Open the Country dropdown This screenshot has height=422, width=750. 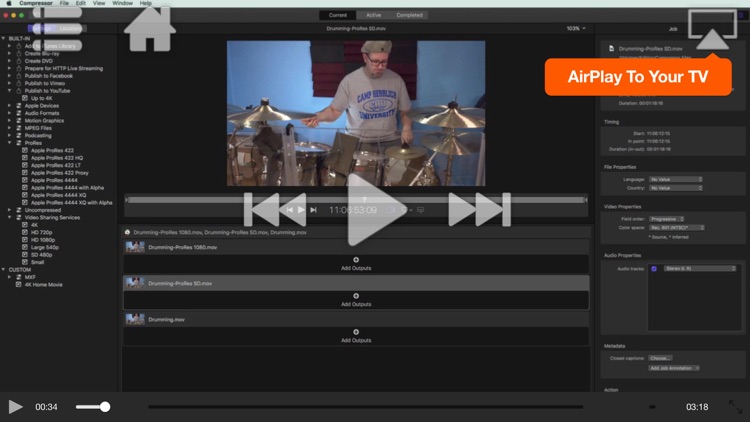(676, 188)
